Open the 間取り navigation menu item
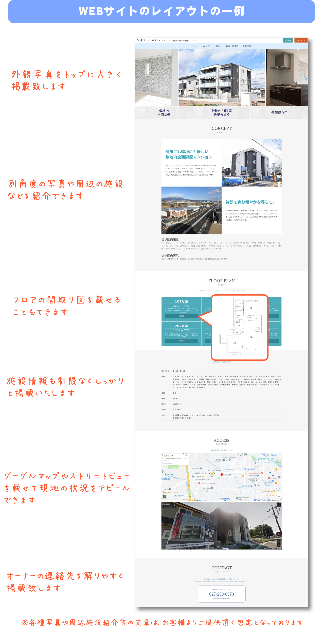 218,46
